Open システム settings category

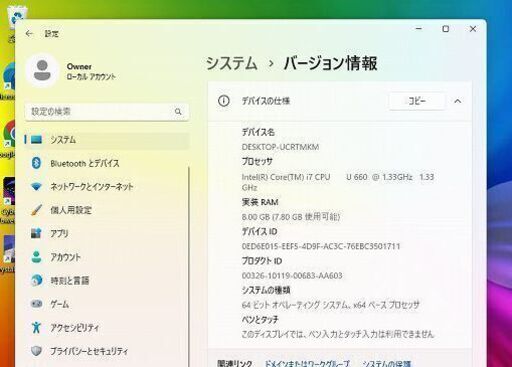coord(107,140)
